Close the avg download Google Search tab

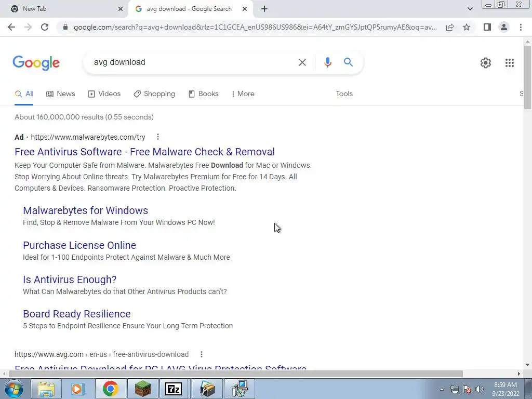click(x=245, y=9)
